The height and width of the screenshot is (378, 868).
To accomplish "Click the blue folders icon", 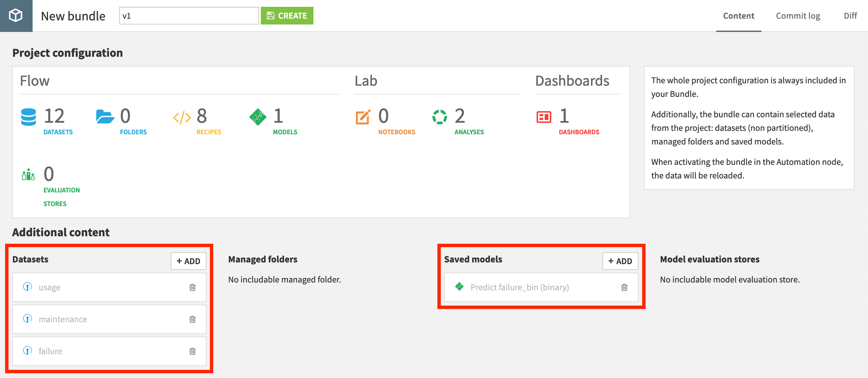I will (105, 117).
